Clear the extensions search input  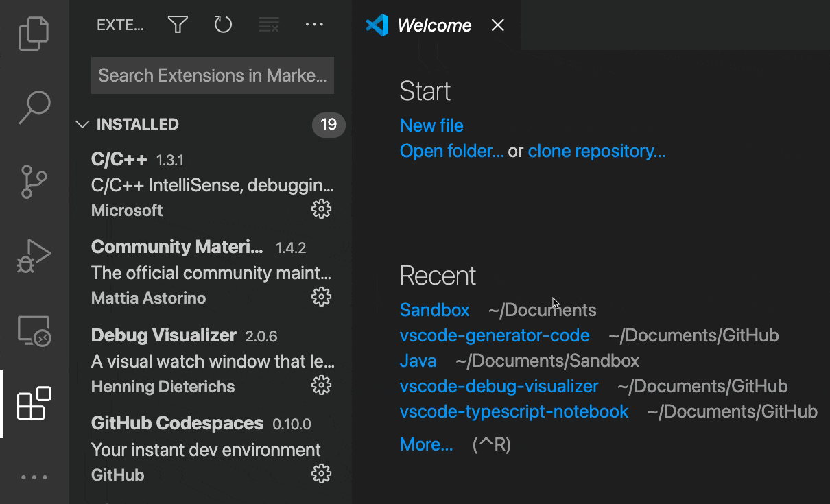tap(268, 24)
